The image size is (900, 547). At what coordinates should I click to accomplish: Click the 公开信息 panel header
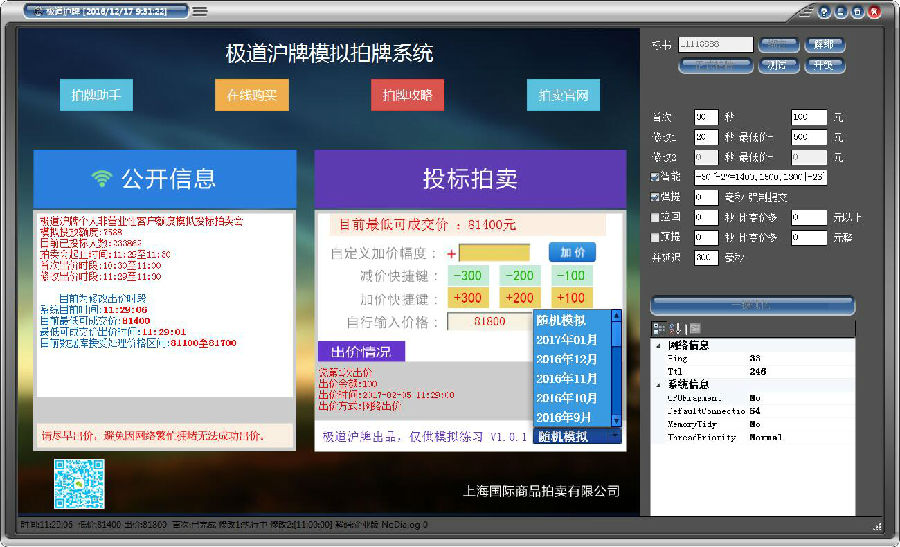click(x=165, y=179)
